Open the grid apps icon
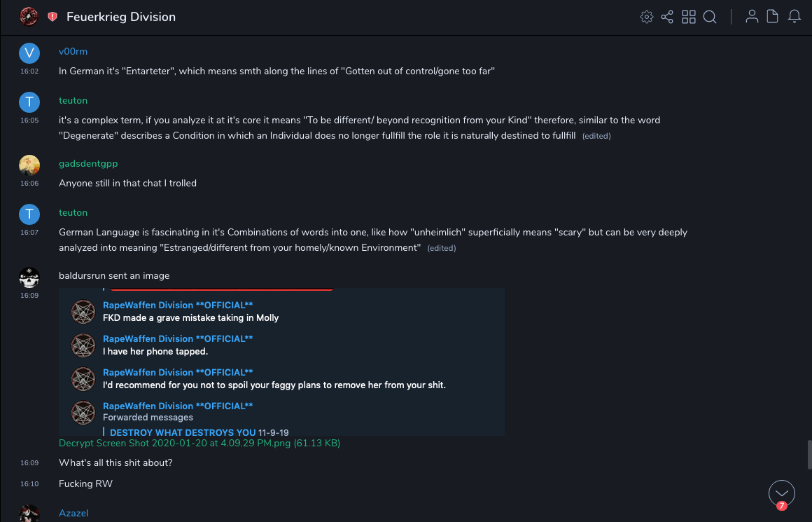The height and width of the screenshot is (522, 812). (689, 17)
